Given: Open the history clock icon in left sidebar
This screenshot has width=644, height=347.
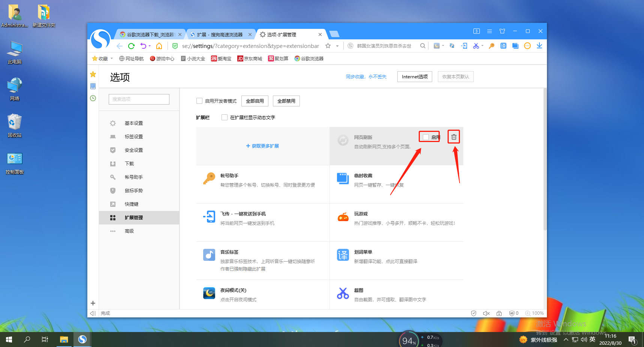Looking at the screenshot, I should tap(93, 98).
